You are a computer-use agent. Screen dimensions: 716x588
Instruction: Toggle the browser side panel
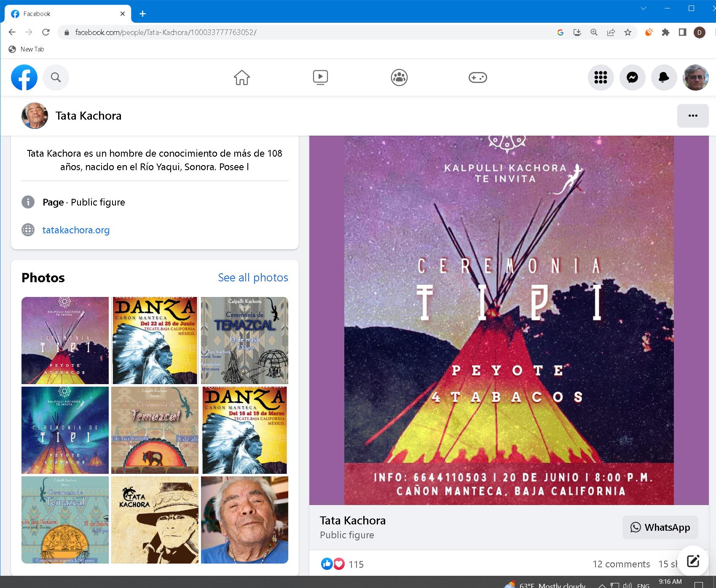tap(682, 32)
